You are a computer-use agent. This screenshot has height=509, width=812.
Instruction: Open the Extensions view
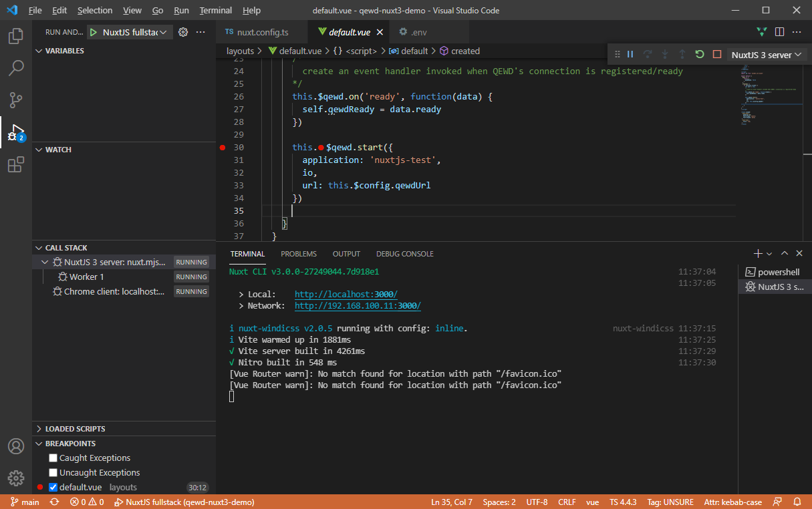(x=16, y=165)
